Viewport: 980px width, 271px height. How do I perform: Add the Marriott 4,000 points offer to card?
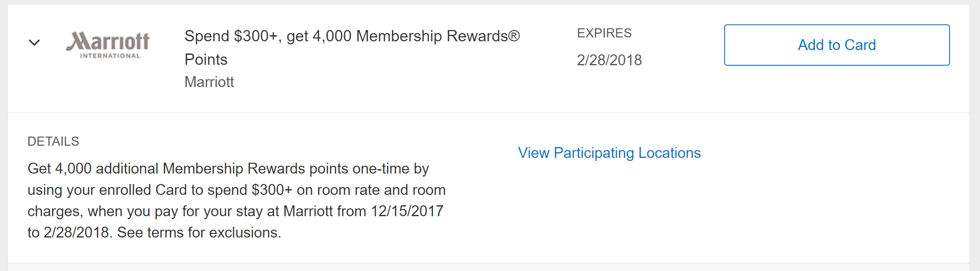(836, 45)
